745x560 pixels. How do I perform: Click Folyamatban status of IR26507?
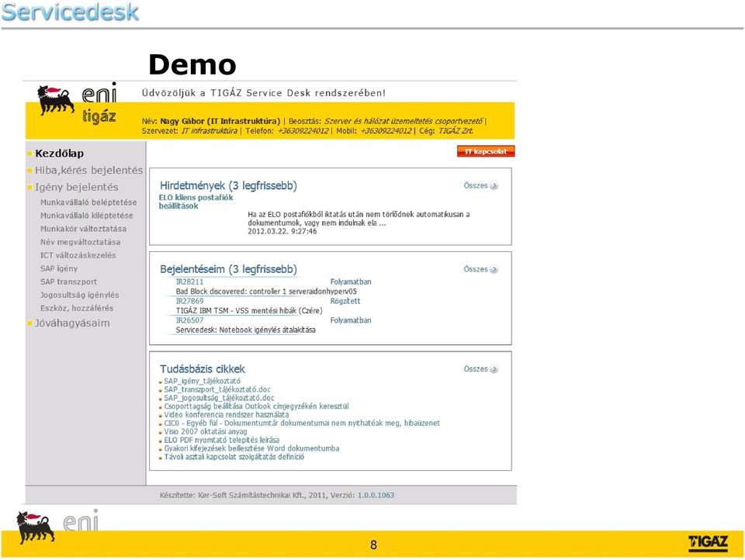[x=351, y=320]
